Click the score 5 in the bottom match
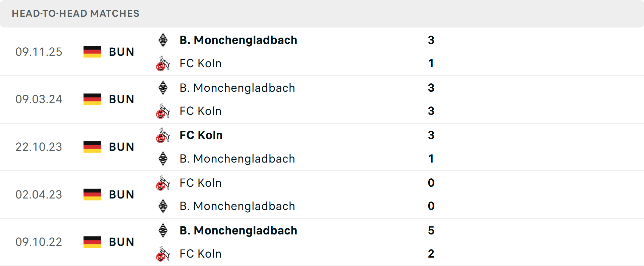This screenshot has height=266, width=644. tap(431, 231)
